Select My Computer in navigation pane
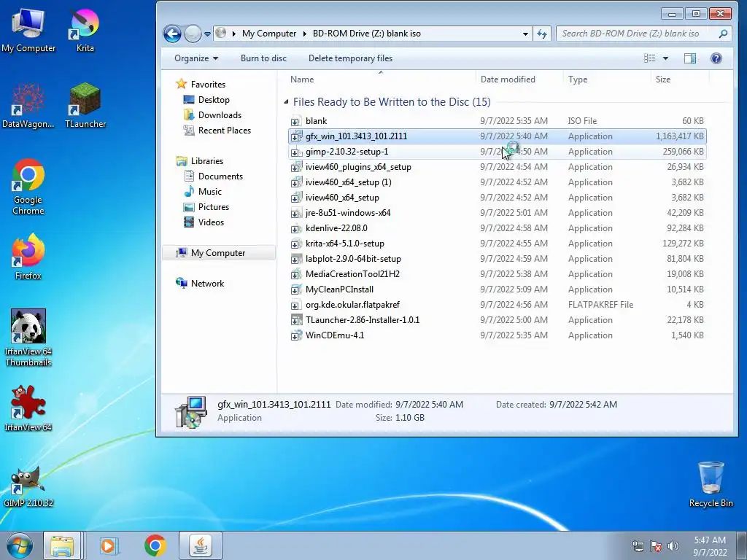The height and width of the screenshot is (560, 747). point(219,253)
